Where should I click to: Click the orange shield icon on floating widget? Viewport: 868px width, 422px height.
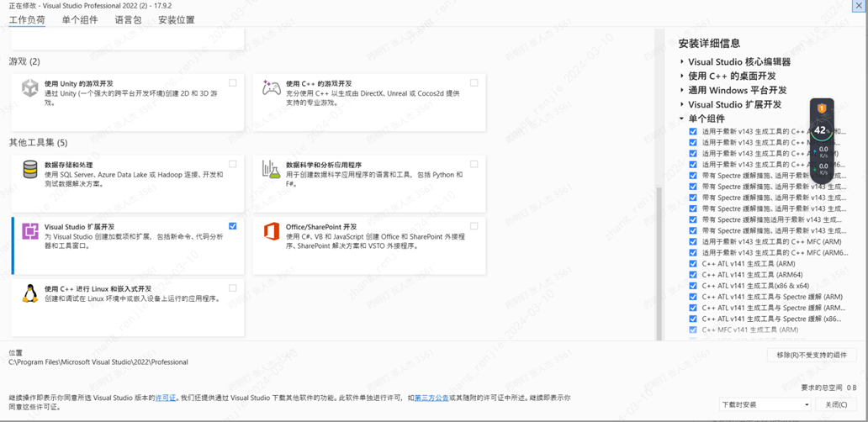coord(822,108)
